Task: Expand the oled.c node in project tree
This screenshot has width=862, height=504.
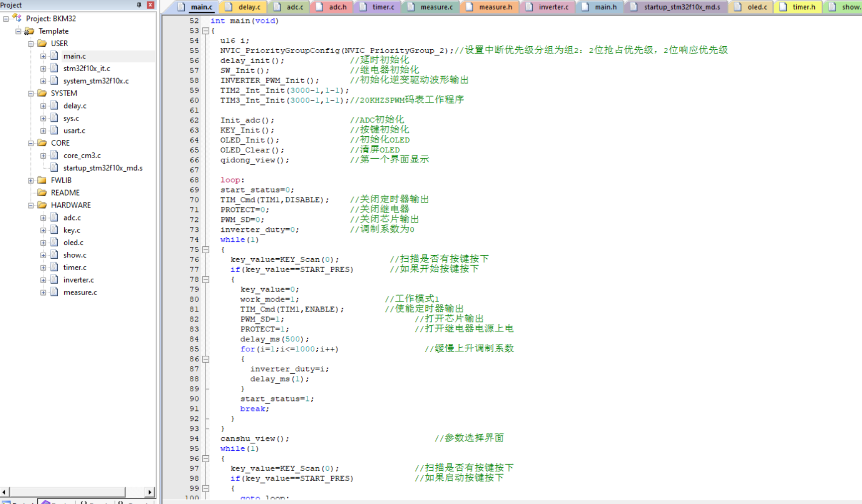Action: click(43, 243)
